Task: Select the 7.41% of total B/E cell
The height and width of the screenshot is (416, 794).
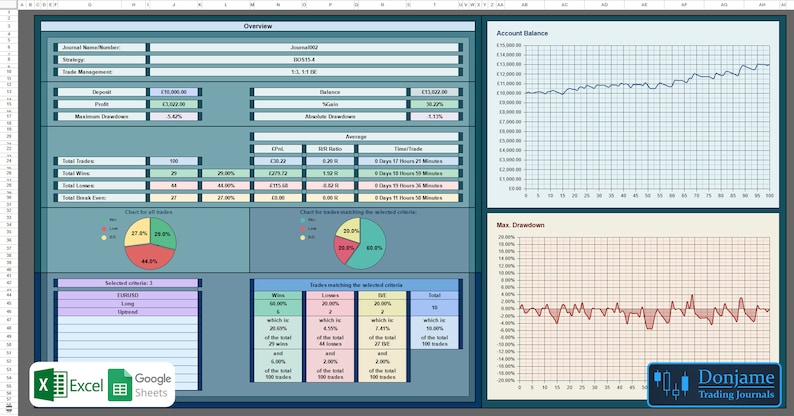Action: coord(382,328)
